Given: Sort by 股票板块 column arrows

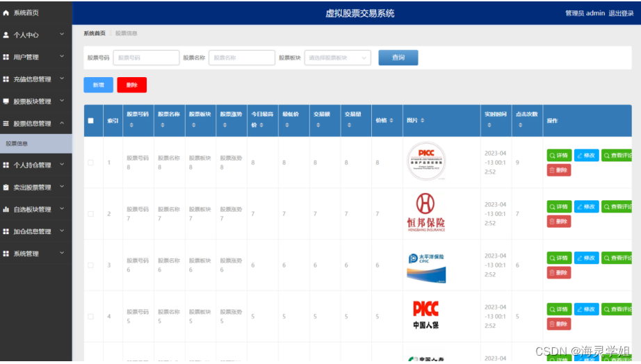Looking at the screenshot, I should coord(193,125).
